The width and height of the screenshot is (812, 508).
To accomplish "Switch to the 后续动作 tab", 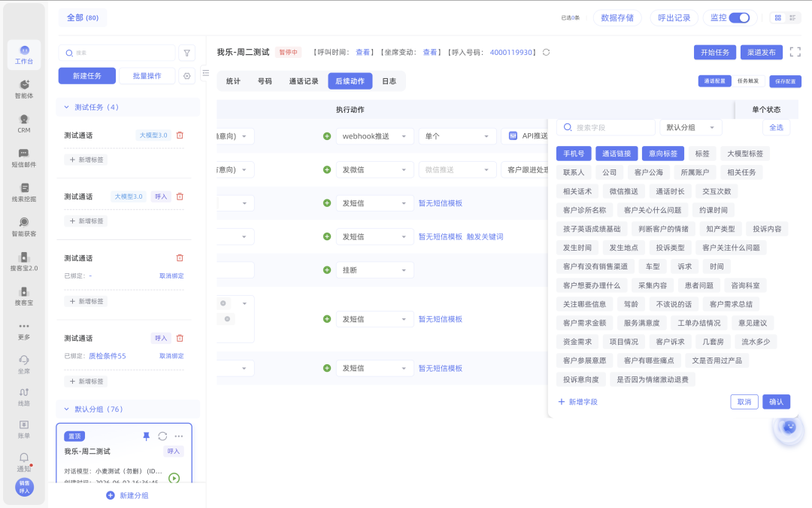I will pyautogui.click(x=350, y=81).
